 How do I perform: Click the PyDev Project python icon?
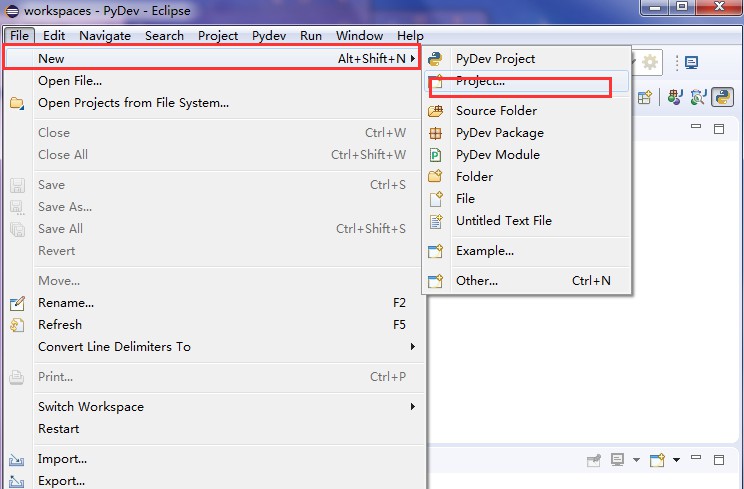[x=435, y=59]
